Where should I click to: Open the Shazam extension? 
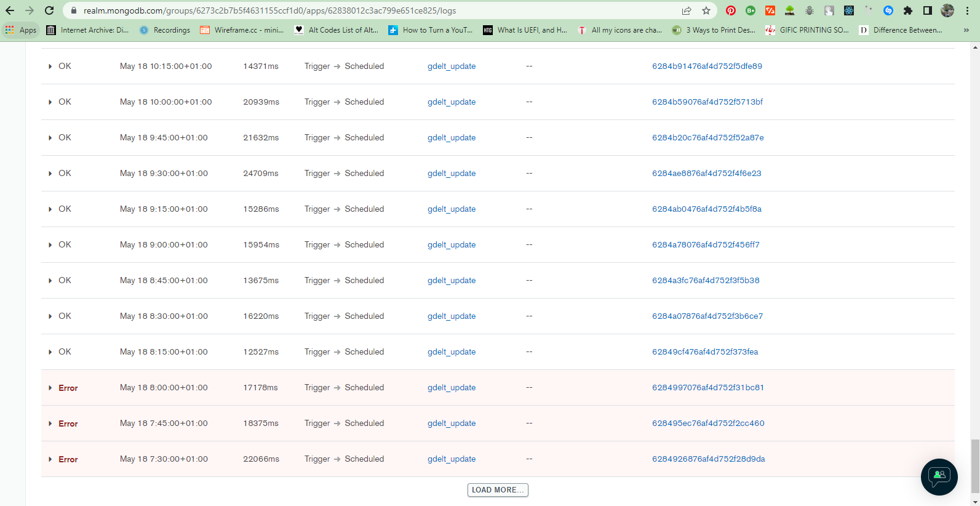[888, 10]
